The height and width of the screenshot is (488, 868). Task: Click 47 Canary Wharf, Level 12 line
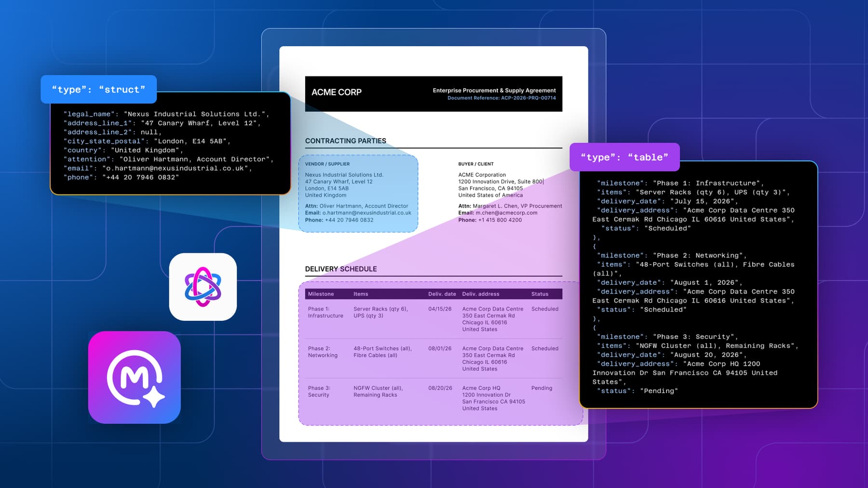(x=339, y=182)
